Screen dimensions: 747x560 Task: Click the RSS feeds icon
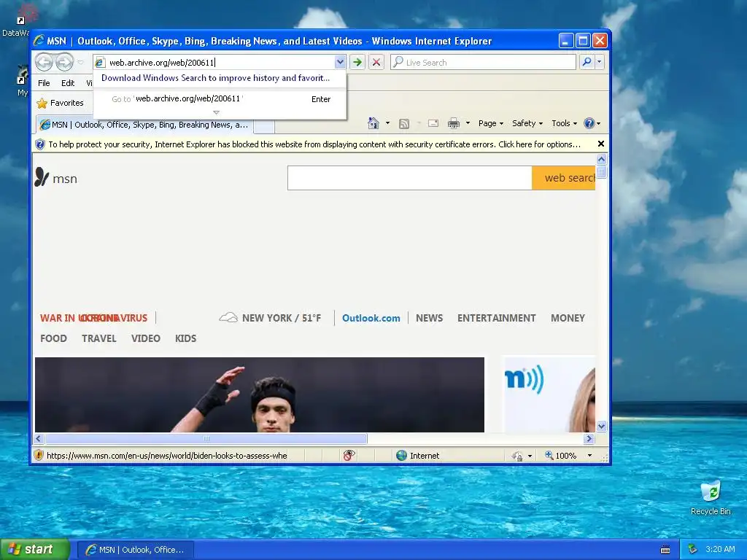404,124
